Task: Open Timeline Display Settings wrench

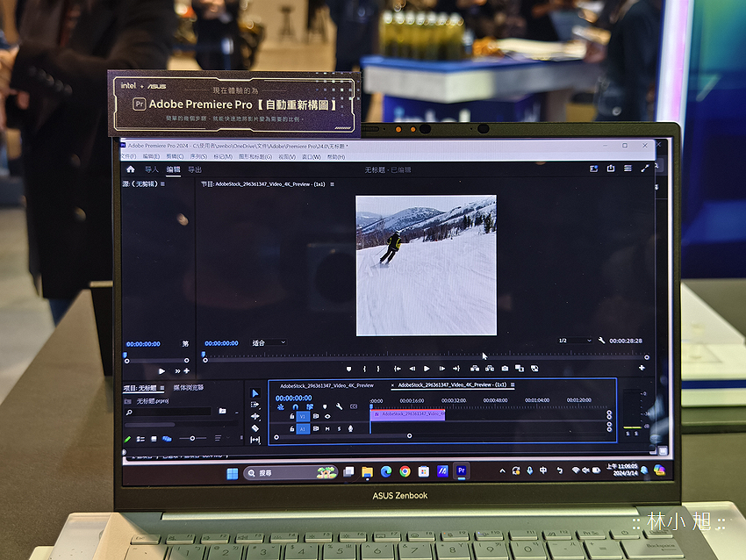Action: (339, 406)
